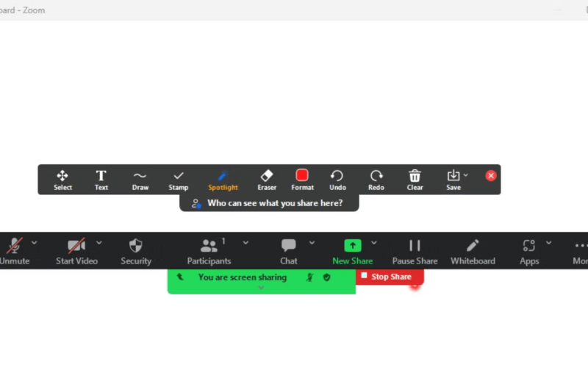Select the Eraser tool
This screenshot has width=588, height=368.
(x=267, y=180)
